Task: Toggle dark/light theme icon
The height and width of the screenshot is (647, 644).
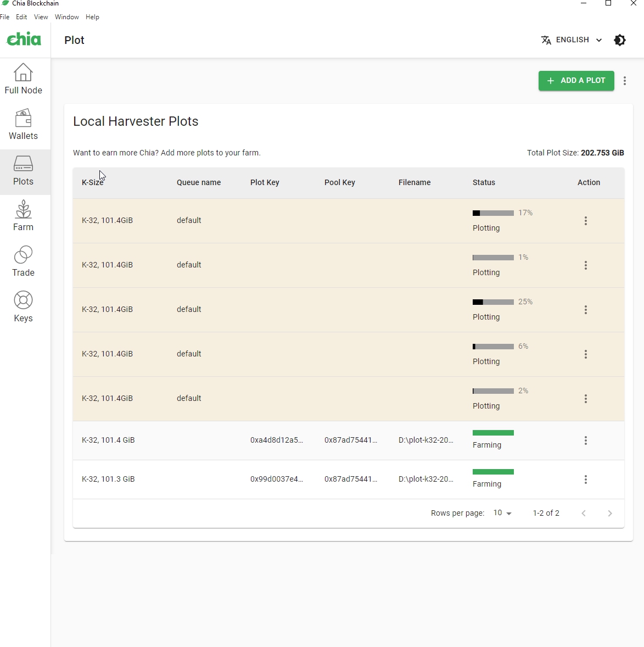Action: (x=620, y=40)
